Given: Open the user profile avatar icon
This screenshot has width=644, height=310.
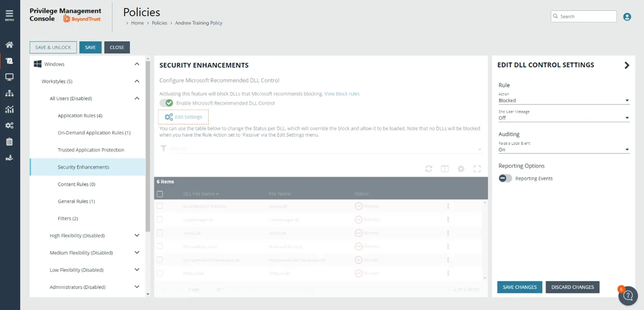Looking at the screenshot, I should [627, 17].
